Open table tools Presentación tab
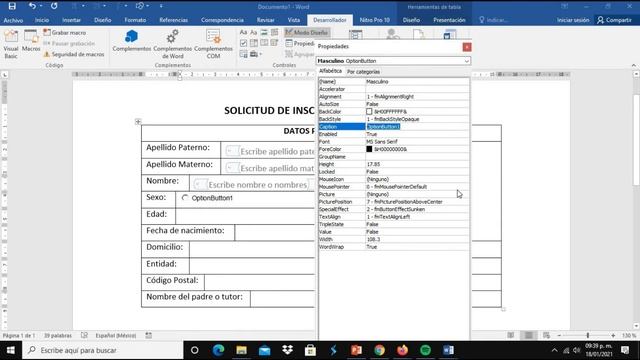Viewport: 640px width, 360px height. 449,20
